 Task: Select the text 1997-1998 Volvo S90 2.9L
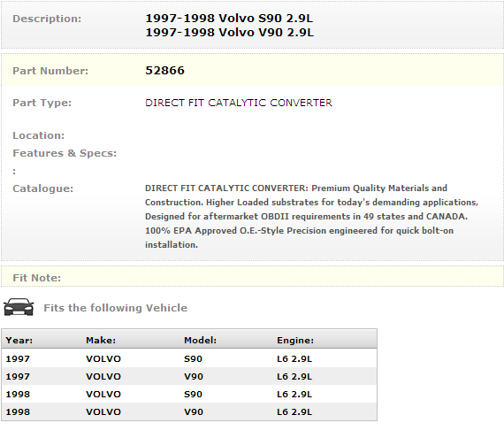[x=229, y=19]
